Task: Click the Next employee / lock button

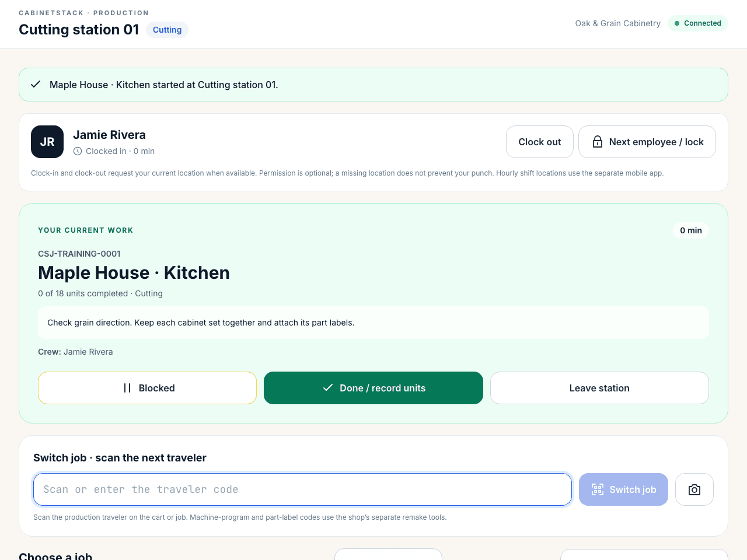Action: (x=647, y=142)
